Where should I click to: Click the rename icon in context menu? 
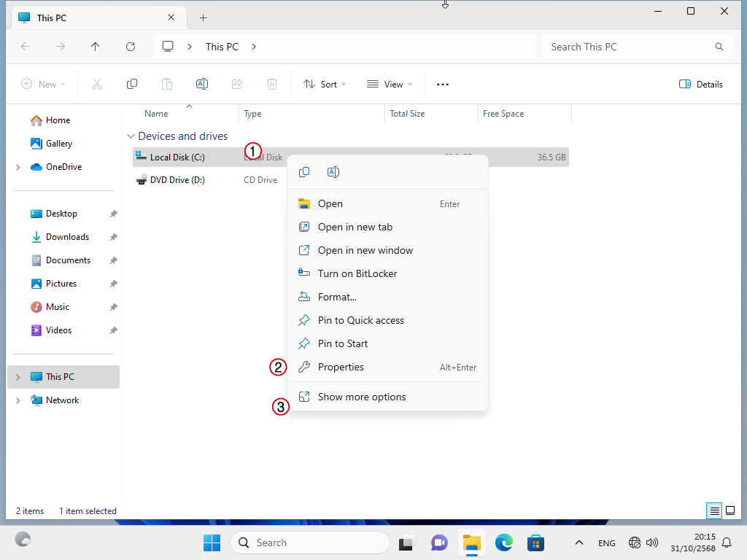[x=333, y=172]
